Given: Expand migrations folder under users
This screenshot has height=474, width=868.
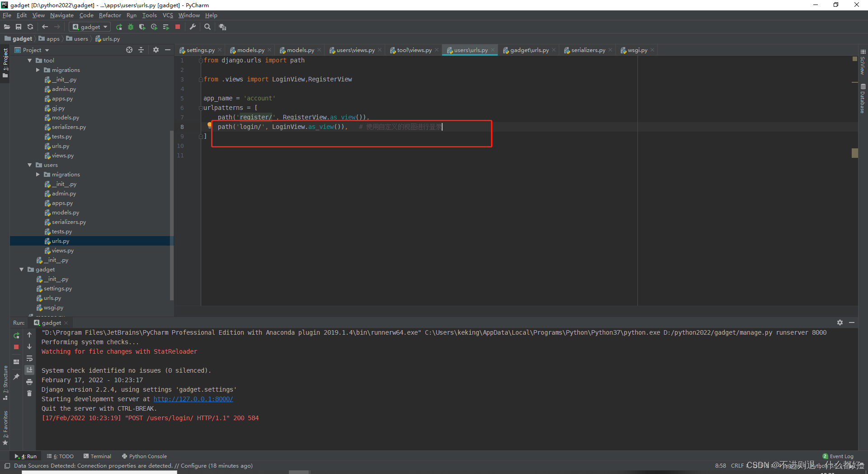Looking at the screenshot, I should (38, 175).
